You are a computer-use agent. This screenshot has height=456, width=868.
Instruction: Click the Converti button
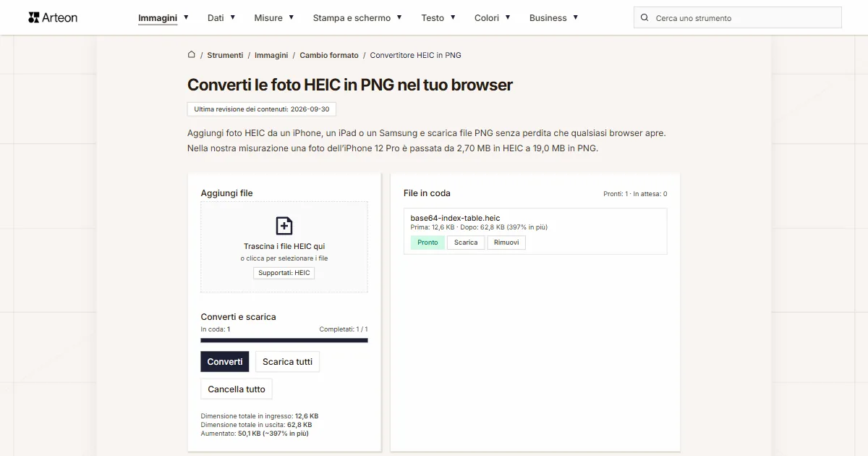pyautogui.click(x=225, y=361)
